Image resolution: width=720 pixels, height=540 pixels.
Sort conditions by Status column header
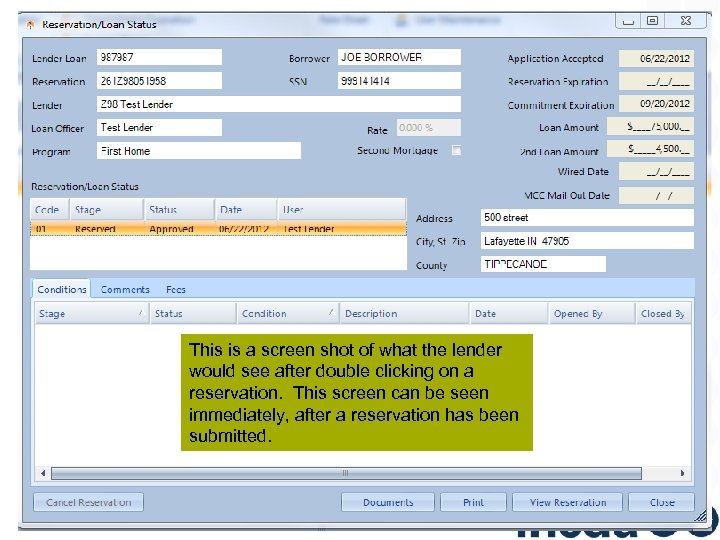coord(193,314)
